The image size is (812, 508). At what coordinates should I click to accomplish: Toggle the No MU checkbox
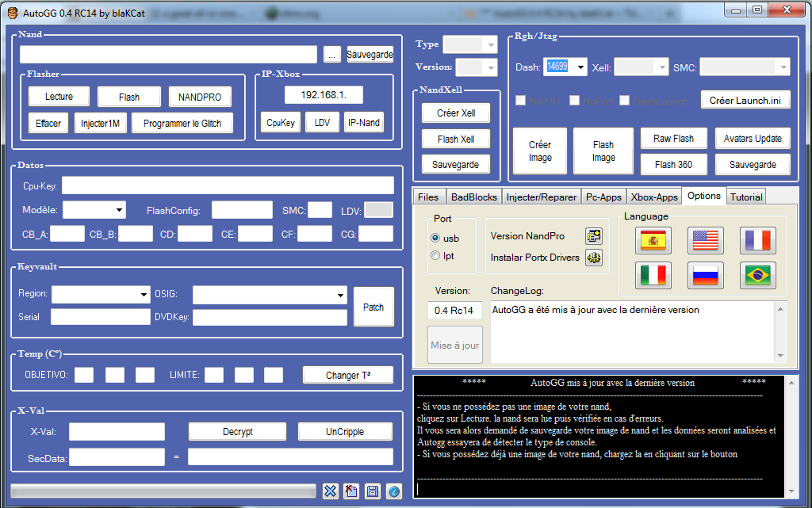click(x=520, y=101)
